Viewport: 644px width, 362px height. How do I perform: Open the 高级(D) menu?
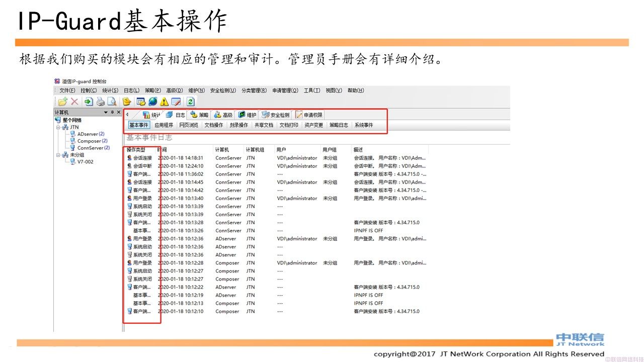175,90
